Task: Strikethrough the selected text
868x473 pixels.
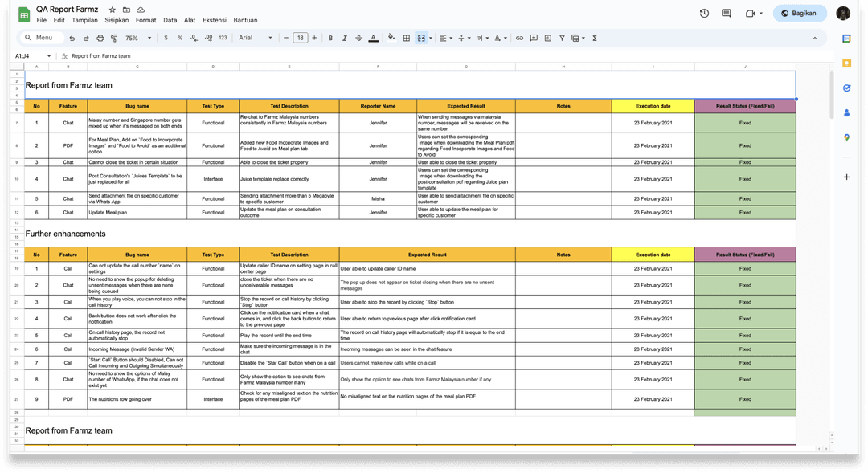Action: coord(358,39)
